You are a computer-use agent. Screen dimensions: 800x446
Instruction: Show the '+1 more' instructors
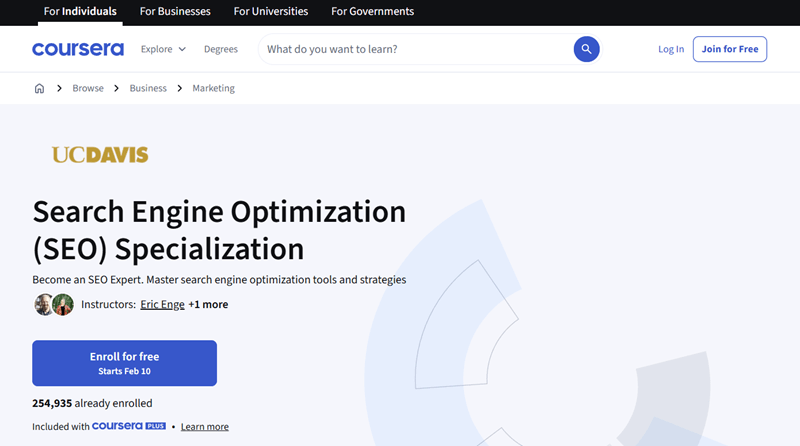click(x=208, y=305)
